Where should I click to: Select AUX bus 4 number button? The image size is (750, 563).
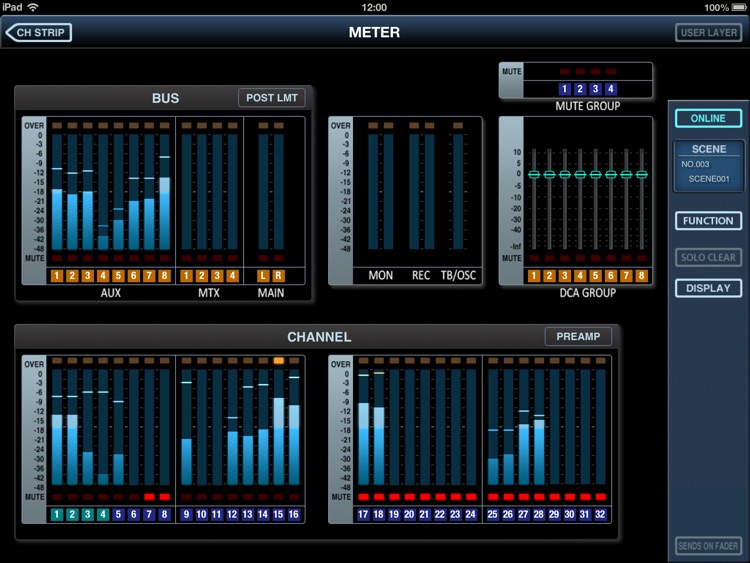(x=103, y=276)
